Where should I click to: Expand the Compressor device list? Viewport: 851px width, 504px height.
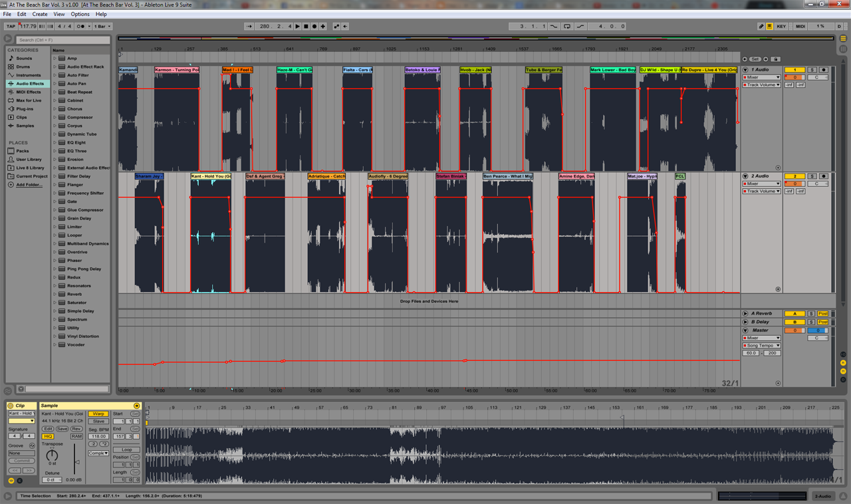tap(55, 117)
